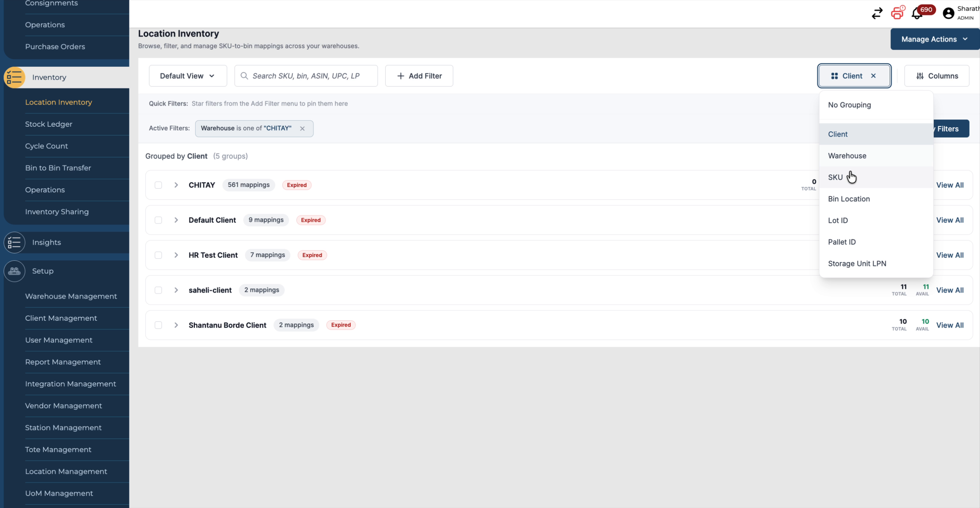Click the swap arrows icon in header
This screenshot has height=508, width=980.
point(877,13)
